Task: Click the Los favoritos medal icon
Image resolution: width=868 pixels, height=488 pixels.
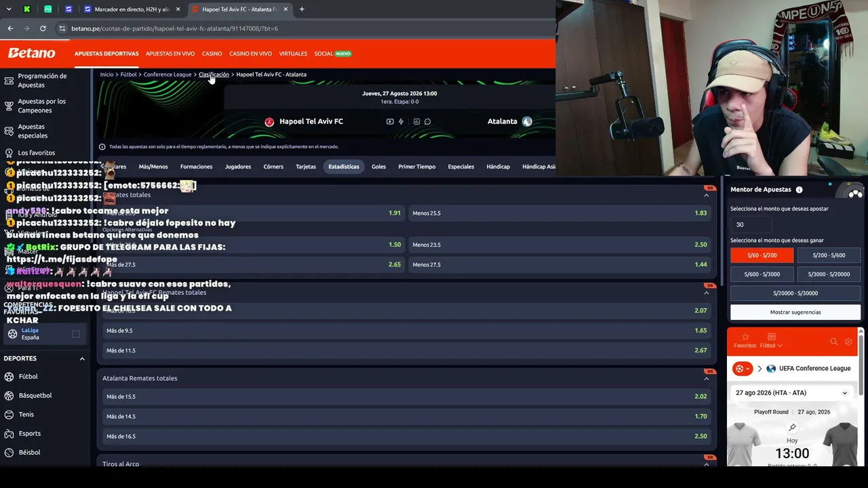Action: coord(9,153)
